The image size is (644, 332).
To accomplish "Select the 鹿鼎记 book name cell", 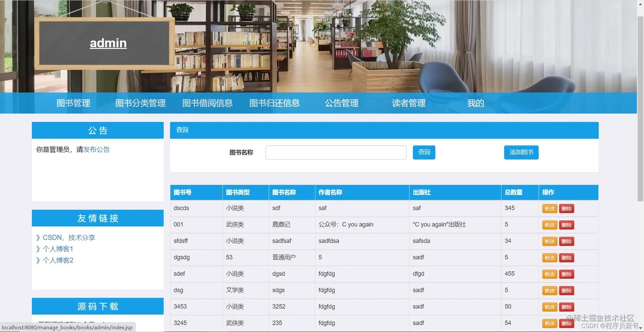I will coord(292,225).
